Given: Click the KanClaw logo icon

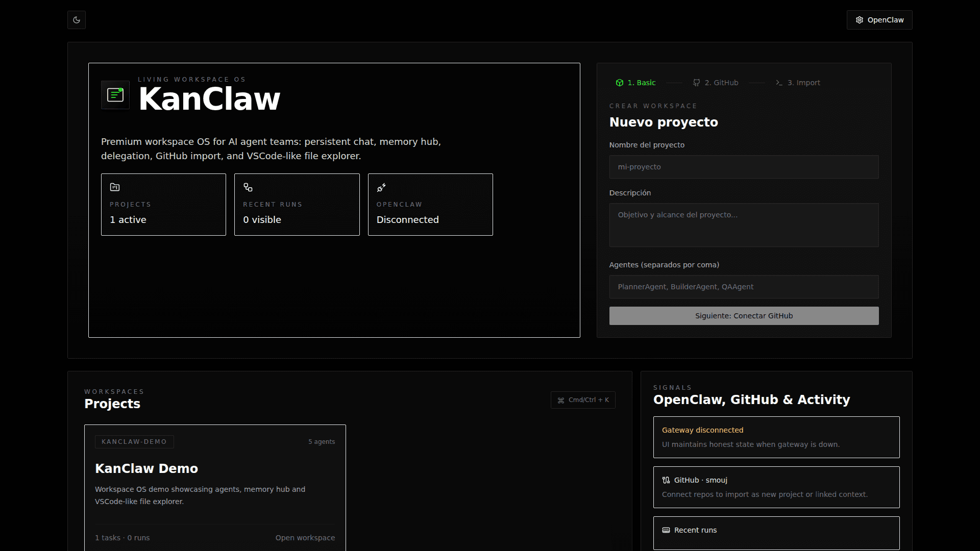Looking at the screenshot, I should [115, 95].
